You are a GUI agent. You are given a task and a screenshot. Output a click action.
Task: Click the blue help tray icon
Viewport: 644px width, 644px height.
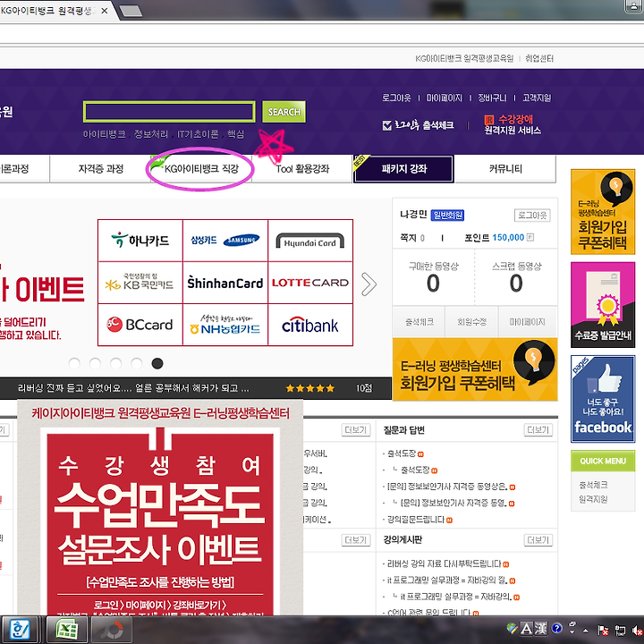557,628
